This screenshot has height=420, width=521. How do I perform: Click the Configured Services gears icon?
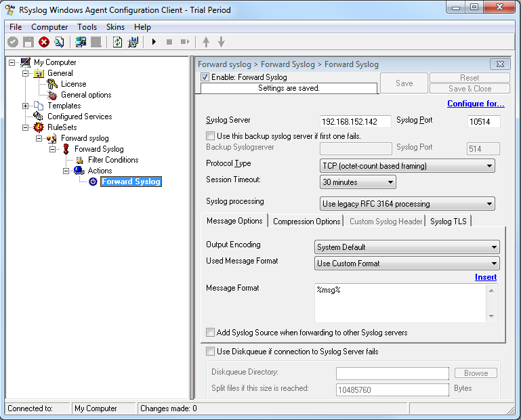coord(39,117)
